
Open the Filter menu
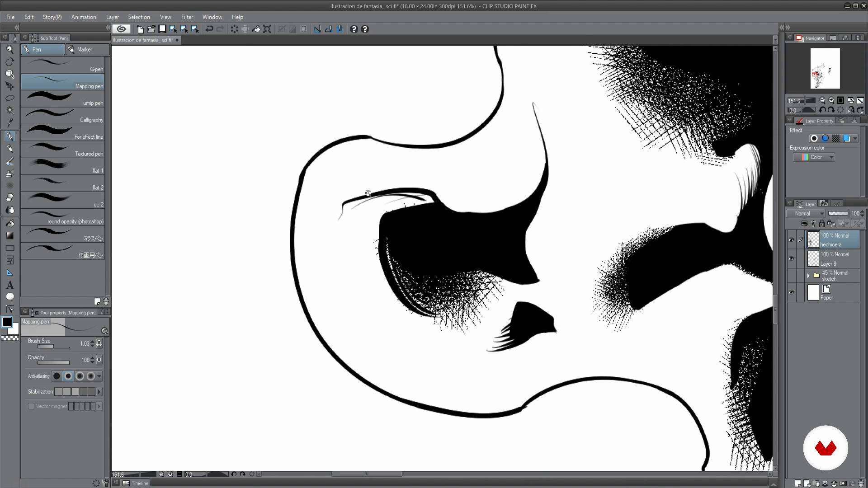click(x=187, y=17)
